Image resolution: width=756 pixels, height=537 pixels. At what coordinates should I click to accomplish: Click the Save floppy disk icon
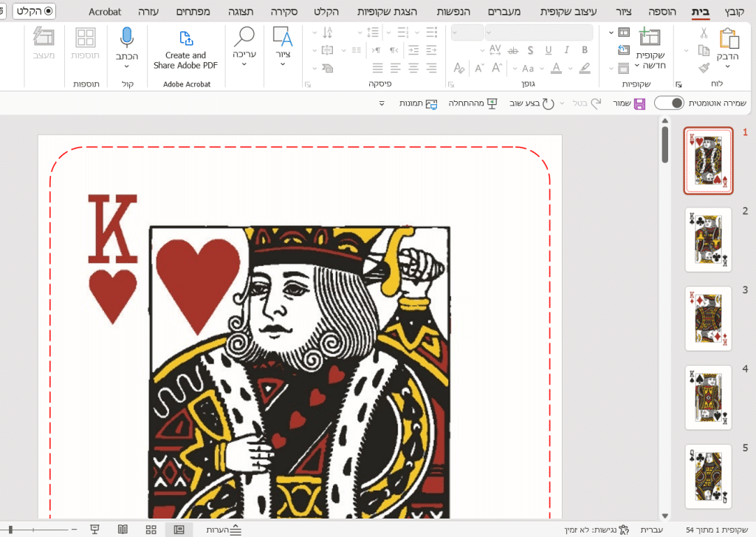click(639, 103)
